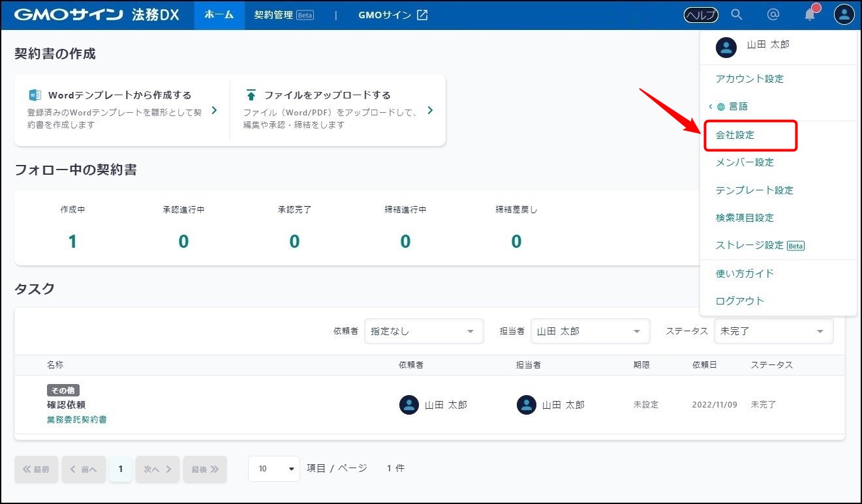Select 会社設定 from the user menu

coord(735,135)
